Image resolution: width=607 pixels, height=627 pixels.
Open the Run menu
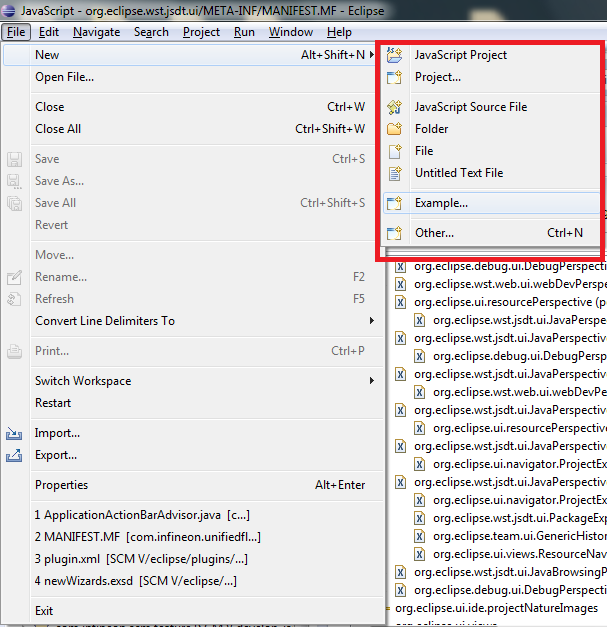(244, 32)
